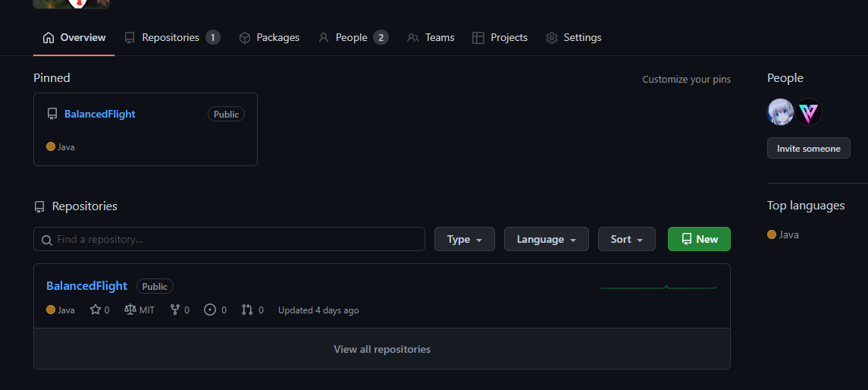Viewport: 868px width, 390px height.
Task: Open the Language filter dropdown
Action: pos(546,239)
